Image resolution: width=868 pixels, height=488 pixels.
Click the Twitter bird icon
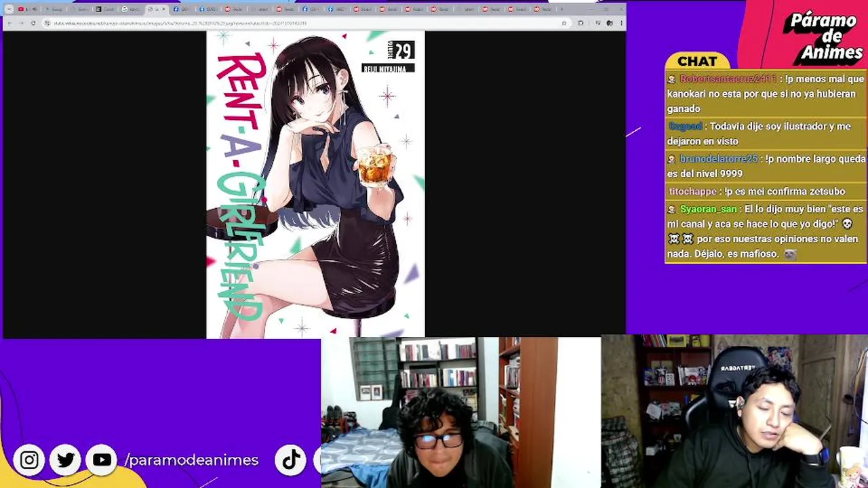coord(66,460)
